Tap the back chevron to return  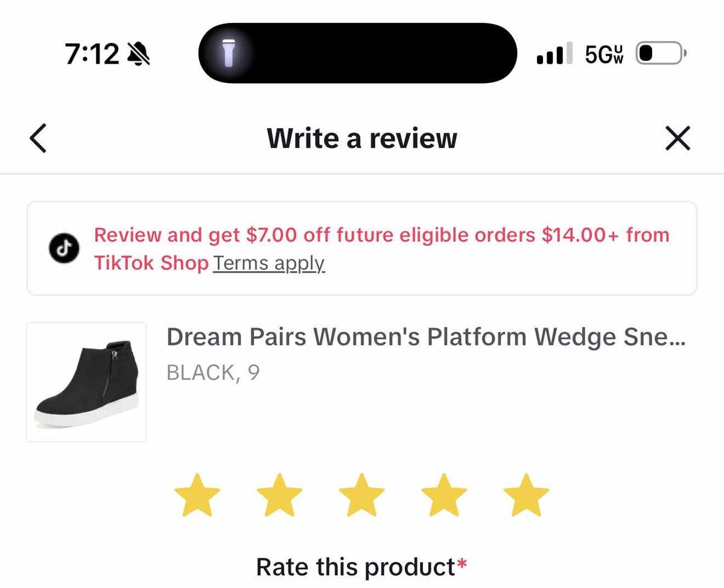click(x=37, y=138)
